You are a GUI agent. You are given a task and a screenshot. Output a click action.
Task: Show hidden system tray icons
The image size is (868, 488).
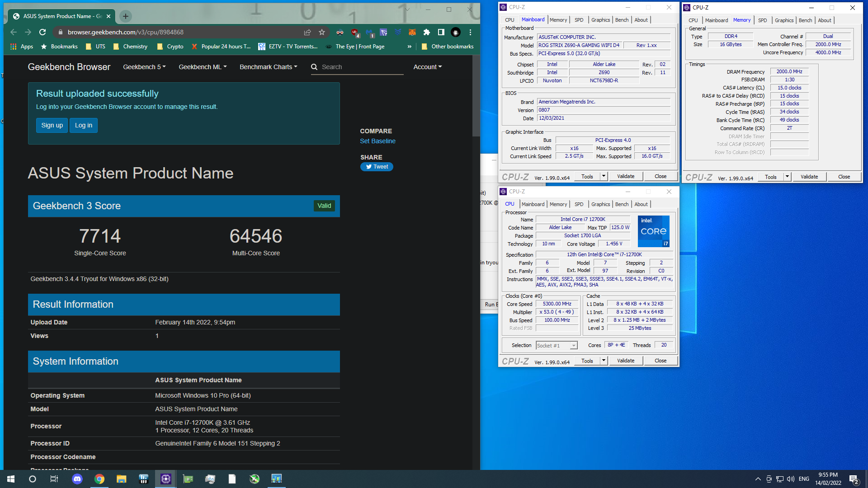click(x=758, y=479)
